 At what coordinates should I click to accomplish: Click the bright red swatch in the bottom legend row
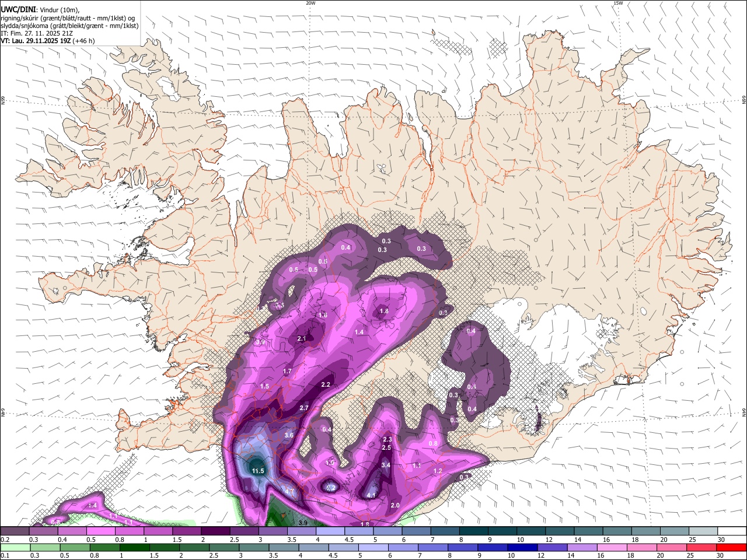point(731,547)
